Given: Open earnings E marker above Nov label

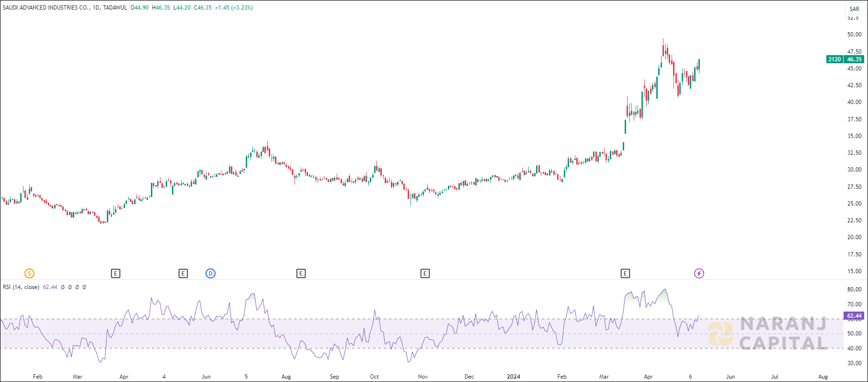Looking at the screenshot, I should 425,274.
